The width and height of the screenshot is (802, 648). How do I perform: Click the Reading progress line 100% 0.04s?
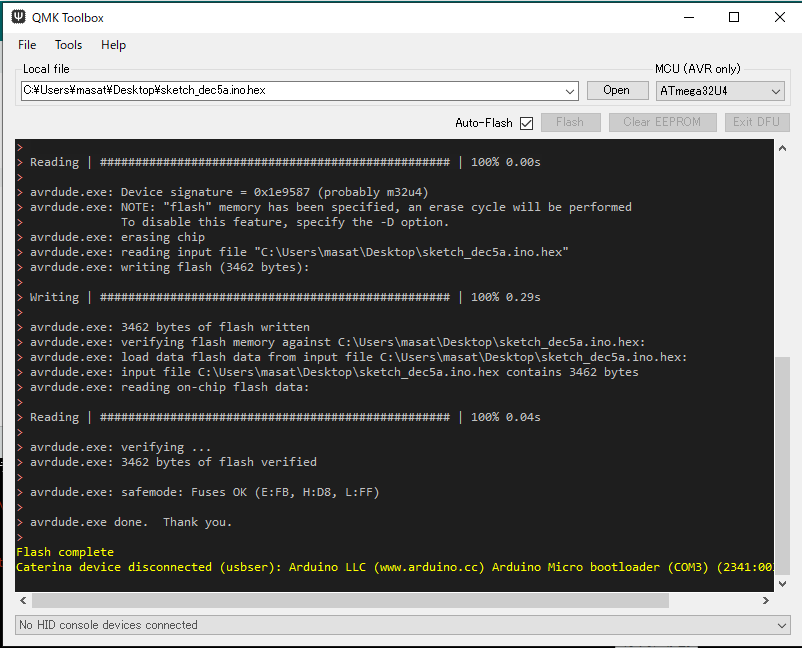tap(285, 417)
